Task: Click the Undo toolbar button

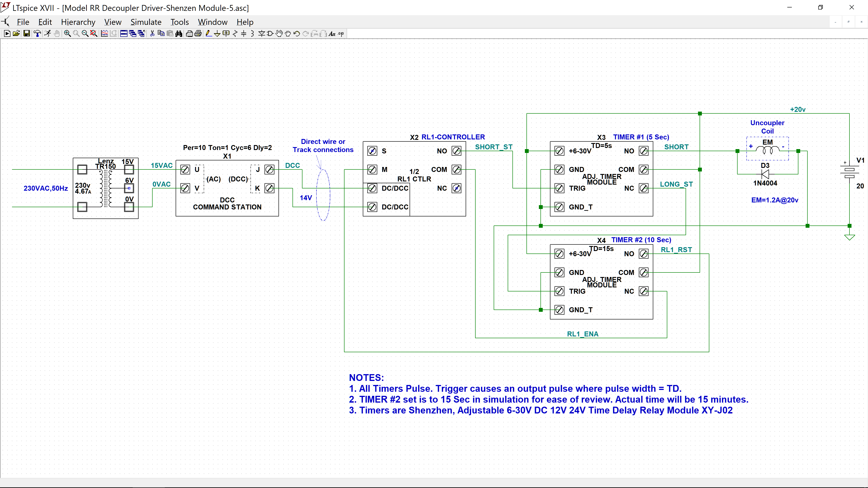Action: coord(297,34)
